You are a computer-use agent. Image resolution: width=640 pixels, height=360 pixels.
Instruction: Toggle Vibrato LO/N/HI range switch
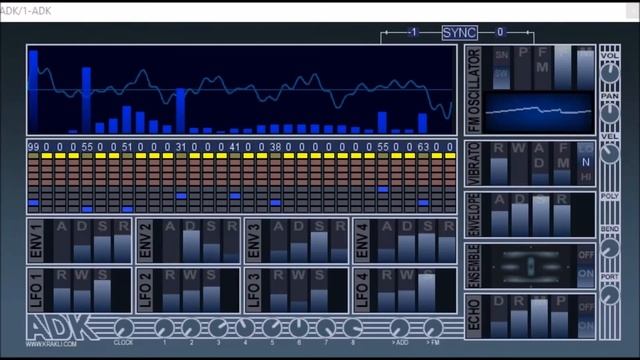586,164
